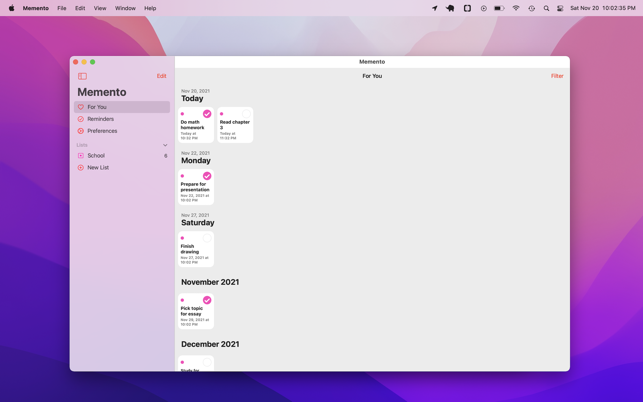Open the Apple menu

(x=12, y=8)
